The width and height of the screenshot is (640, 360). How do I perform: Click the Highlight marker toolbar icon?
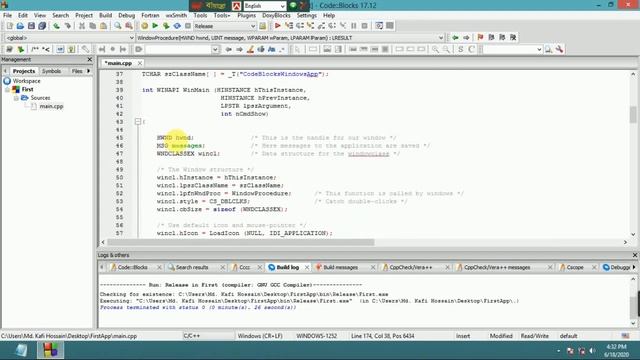pos(250,49)
